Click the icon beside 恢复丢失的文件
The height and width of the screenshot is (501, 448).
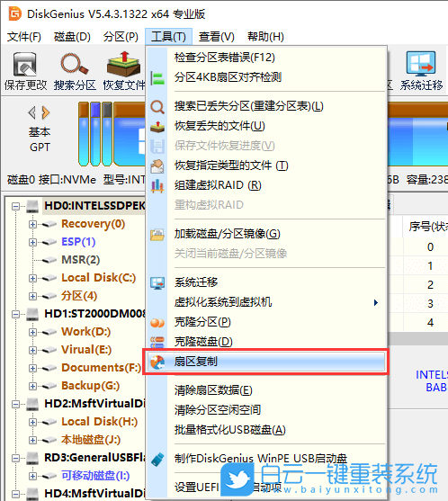point(157,127)
